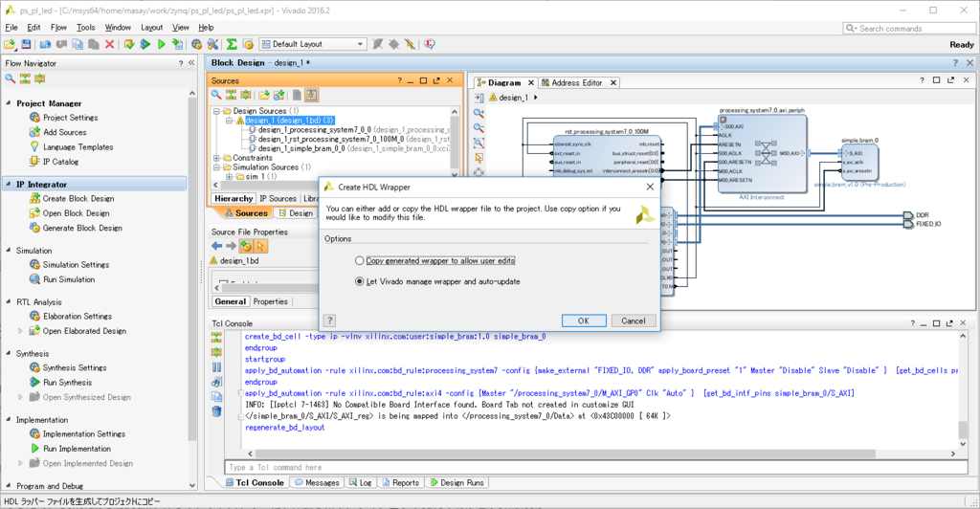The width and height of the screenshot is (980, 509).
Task: Collapse the Design Sources tree node
Action: tap(216, 111)
